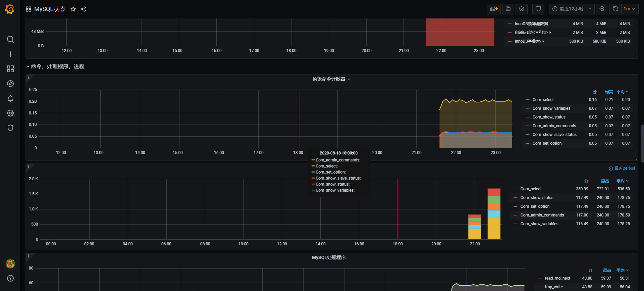Open the 最近12小时 time range picker

pyautogui.click(x=572, y=9)
